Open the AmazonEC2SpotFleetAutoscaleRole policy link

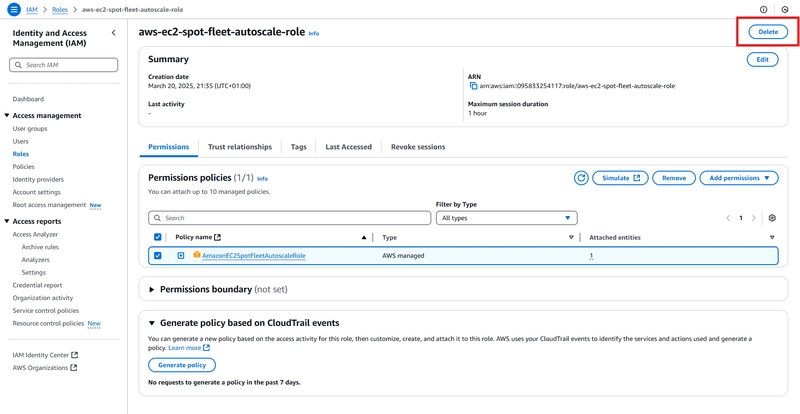(x=254, y=256)
